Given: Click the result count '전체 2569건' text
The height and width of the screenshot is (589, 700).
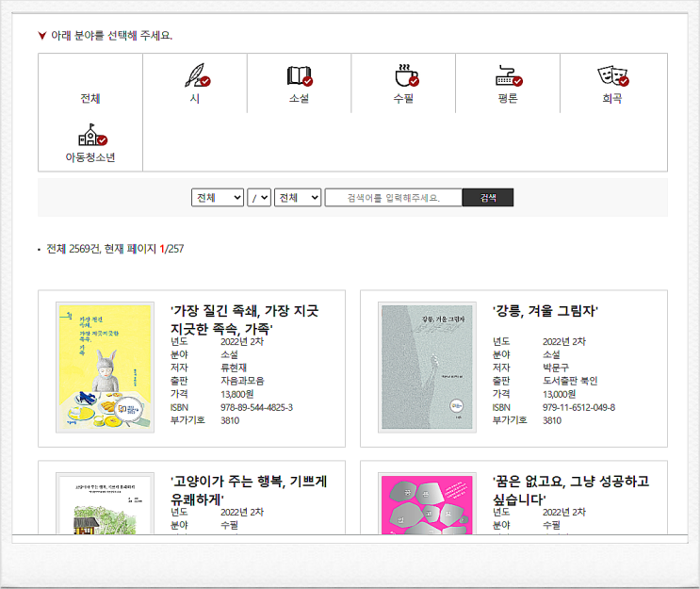Looking at the screenshot, I should 73,249.
